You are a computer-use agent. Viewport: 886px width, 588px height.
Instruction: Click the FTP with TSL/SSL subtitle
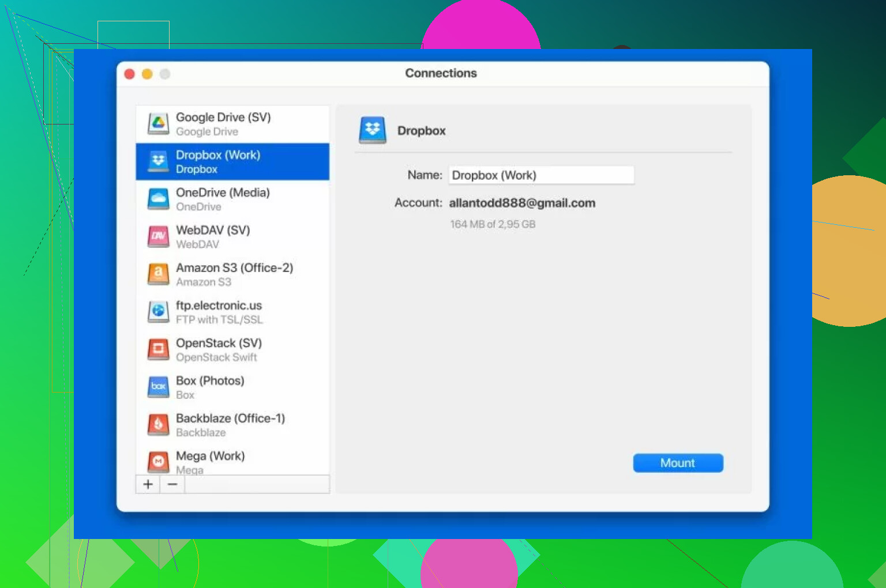click(x=219, y=319)
